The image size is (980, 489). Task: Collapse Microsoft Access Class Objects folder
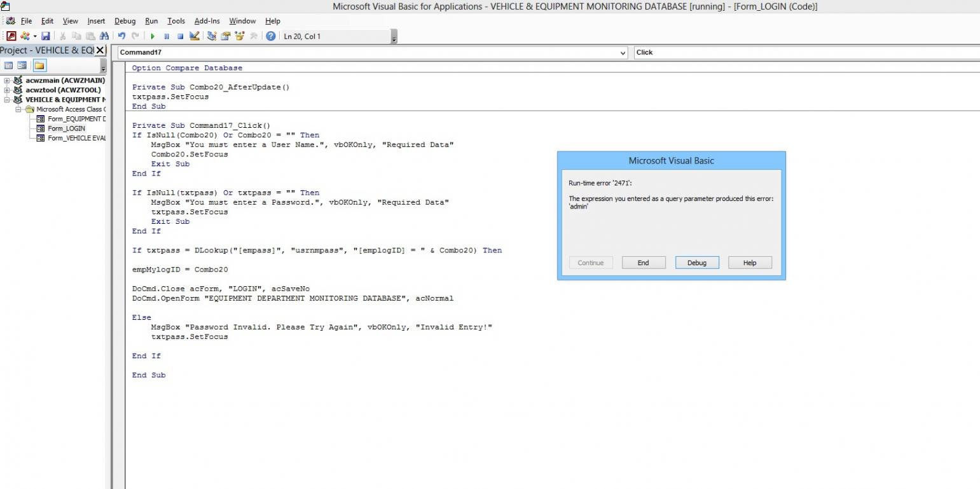(x=18, y=109)
